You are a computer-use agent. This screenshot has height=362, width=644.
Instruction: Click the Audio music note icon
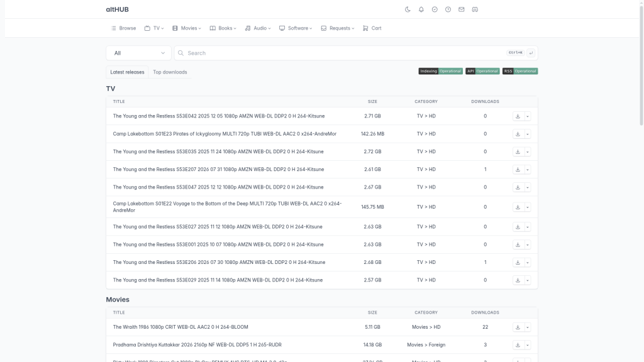point(248,28)
